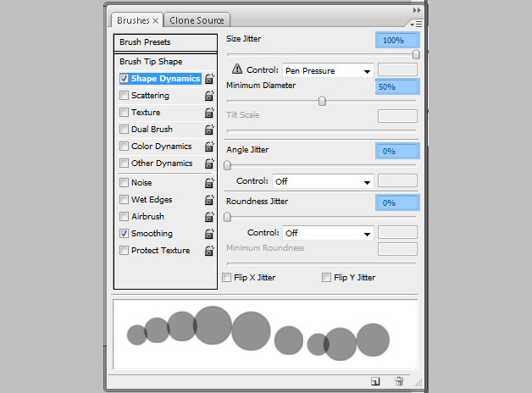The image size is (532, 393).
Task: Open the Pen Pressure control dropdown
Action: pyautogui.click(x=328, y=70)
